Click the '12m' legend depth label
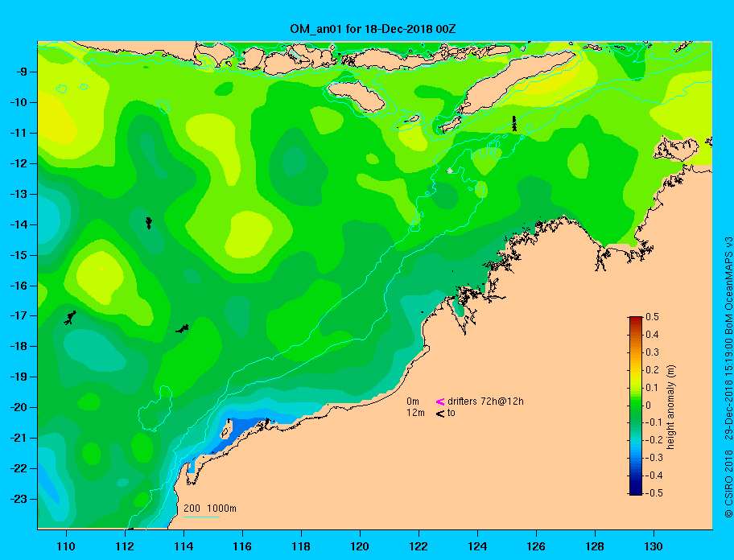Image resolution: width=734 pixels, height=560 pixels. (415, 413)
